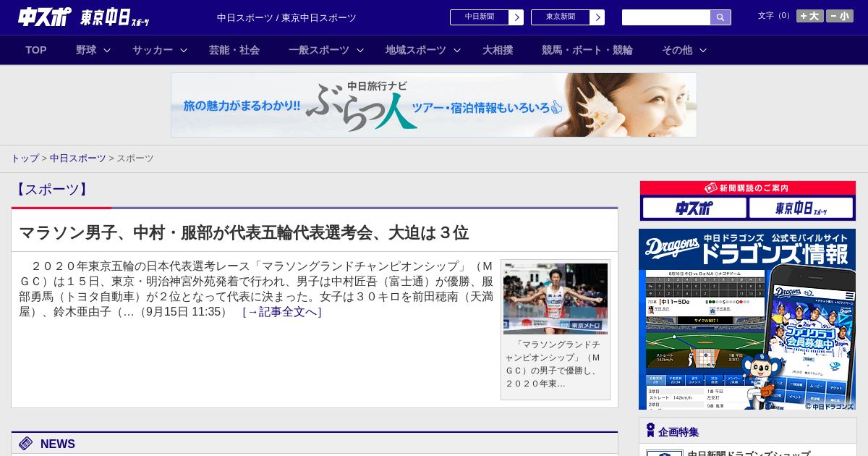Expand the その他 dropdown chevron
The height and width of the screenshot is (456, 868).
703,50
